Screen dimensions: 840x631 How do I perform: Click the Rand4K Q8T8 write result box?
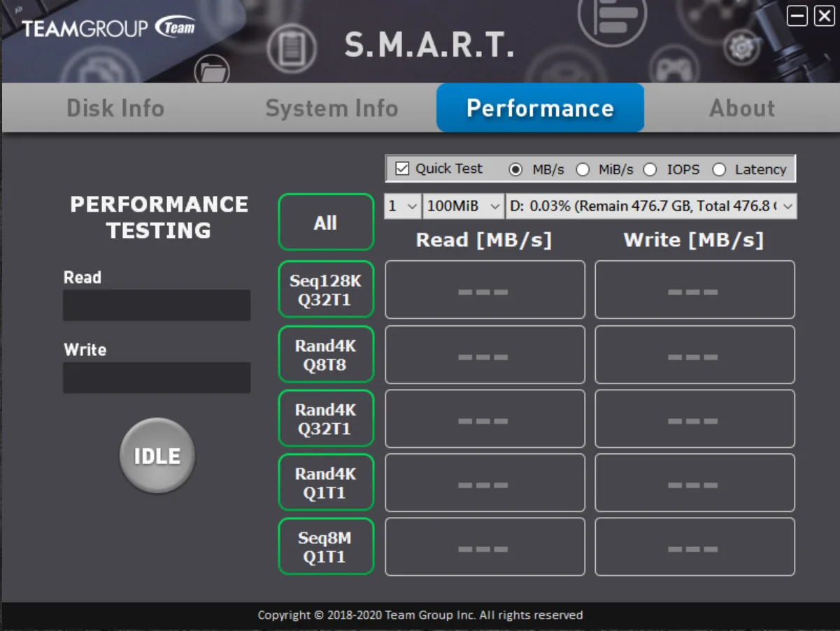tap(695, 355)
